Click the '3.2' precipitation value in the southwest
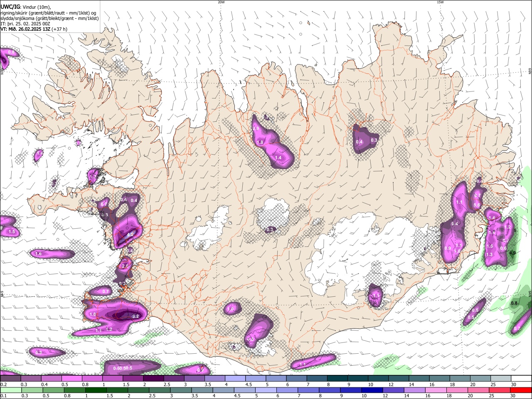Viewport: 532px width, 399px height. [135, 317]
